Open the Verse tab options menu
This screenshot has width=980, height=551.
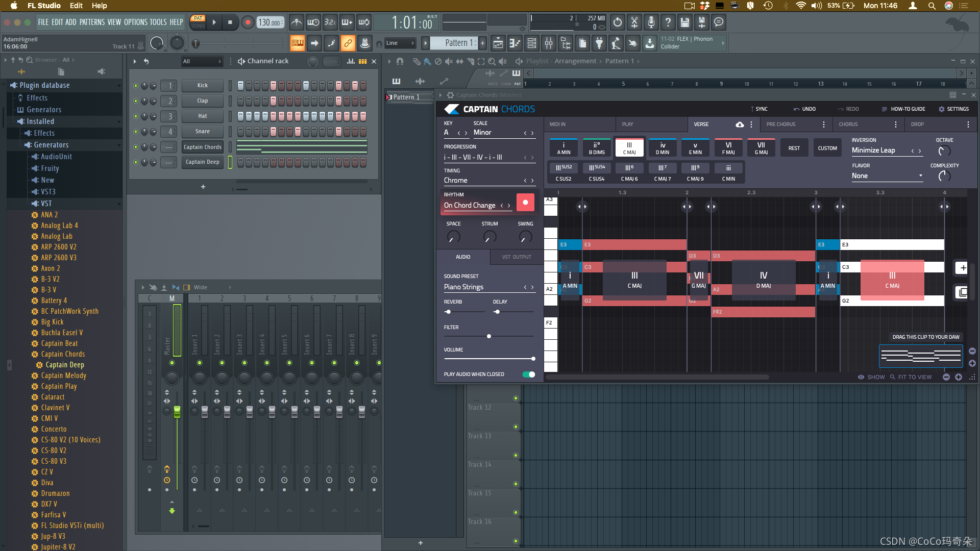tap(751, 124)
